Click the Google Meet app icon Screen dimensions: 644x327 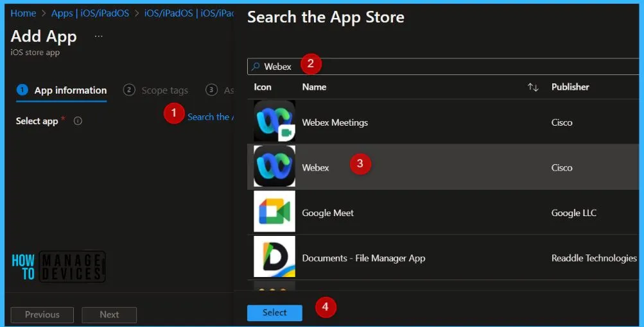point(274,212)
